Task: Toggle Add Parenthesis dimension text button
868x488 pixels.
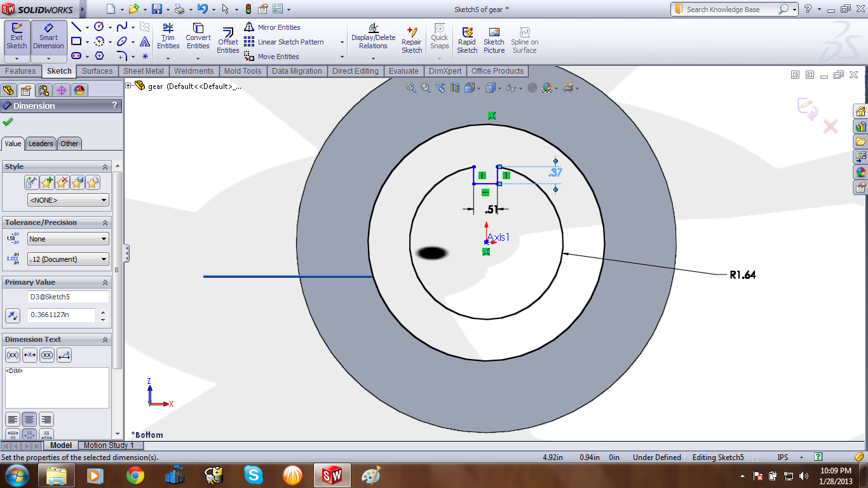Action: [x=12, y=355]
